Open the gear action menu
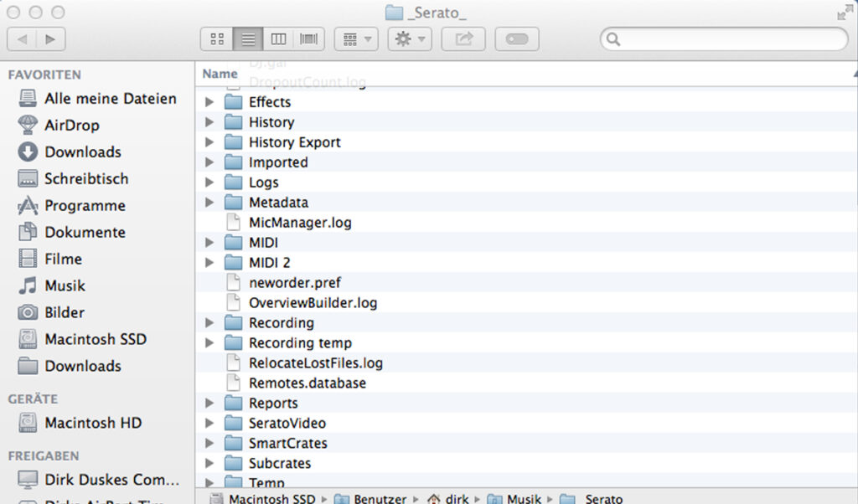 coord(410,39)
